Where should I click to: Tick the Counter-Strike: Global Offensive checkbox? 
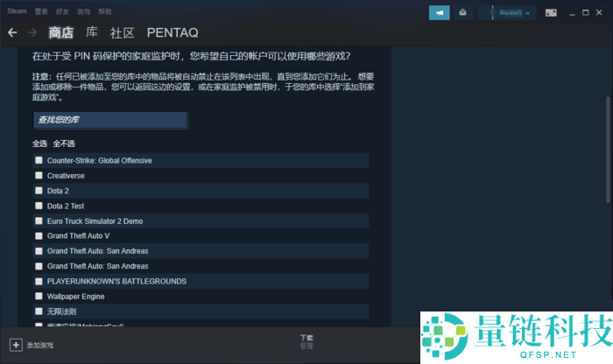click(39, 160)
